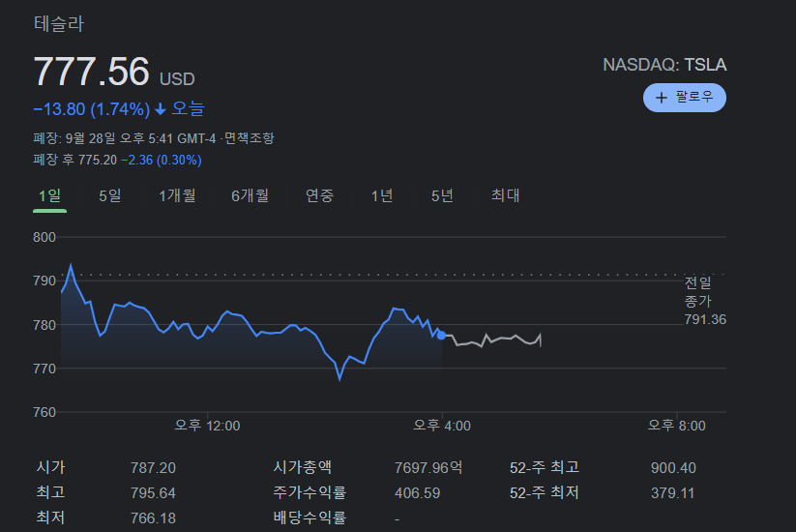Switch to the 5일 chart tab
Screen dimensions: 796x532
tap(110, 195)
